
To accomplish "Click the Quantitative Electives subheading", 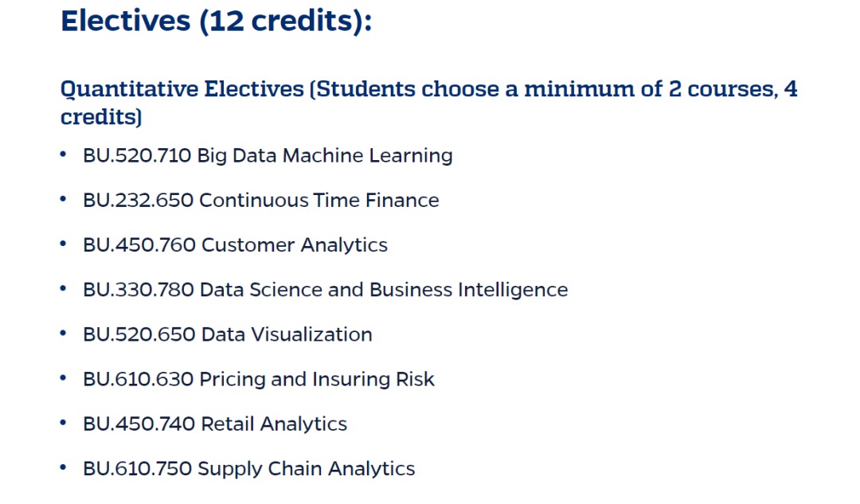I will click(429, 103).
